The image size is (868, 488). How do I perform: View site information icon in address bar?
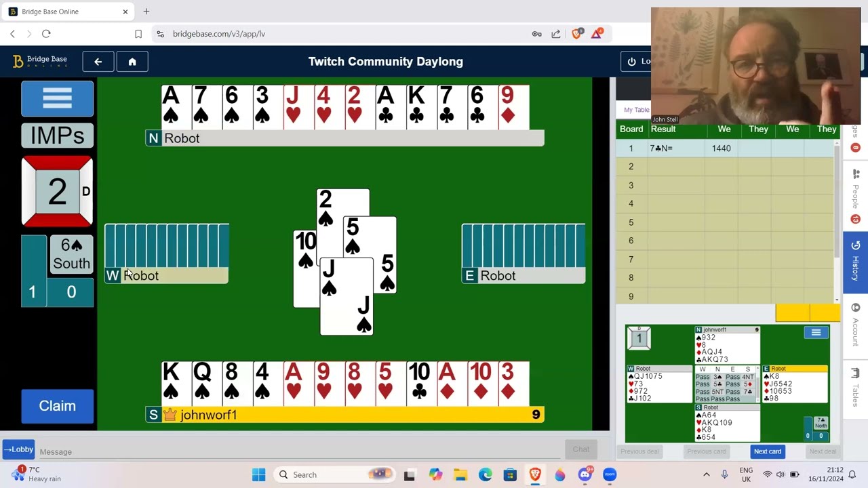coord(159,34)
